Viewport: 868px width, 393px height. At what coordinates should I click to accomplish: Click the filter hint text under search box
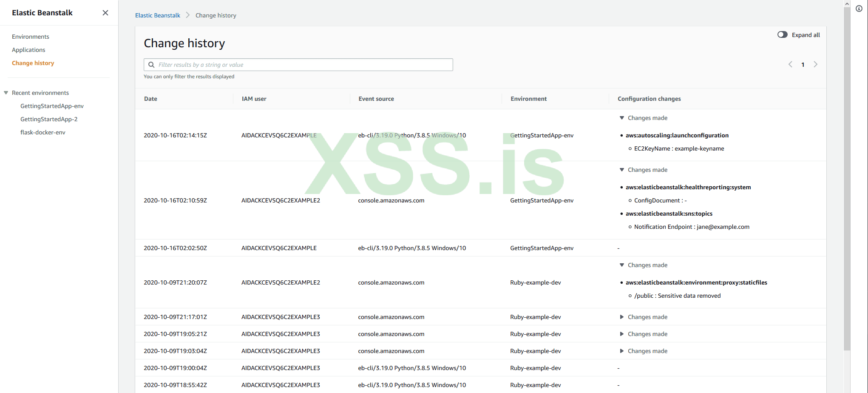[x=189, y=77]
